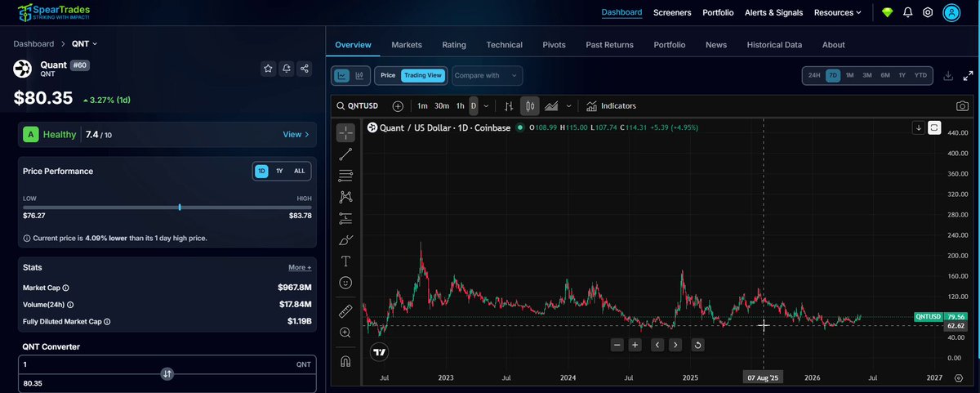Open the Historical Data tab

pyautogui.click(x=774, y=45)
